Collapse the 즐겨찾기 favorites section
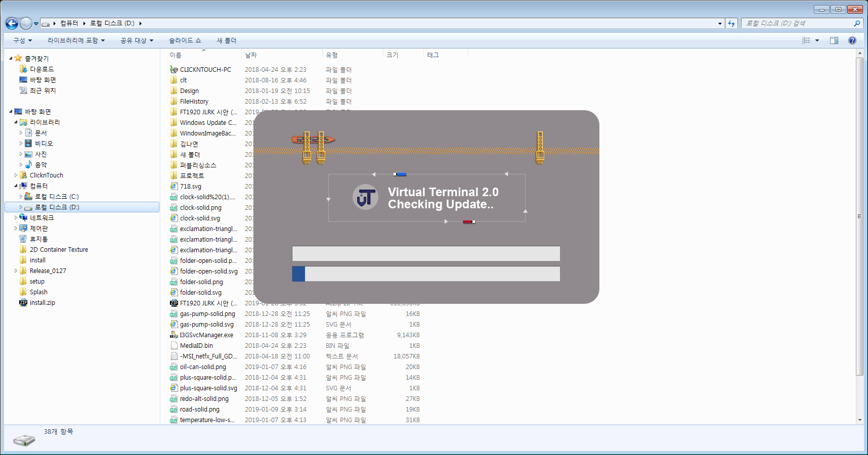Viewport: 868px width, 455px height. coord(11,59)
